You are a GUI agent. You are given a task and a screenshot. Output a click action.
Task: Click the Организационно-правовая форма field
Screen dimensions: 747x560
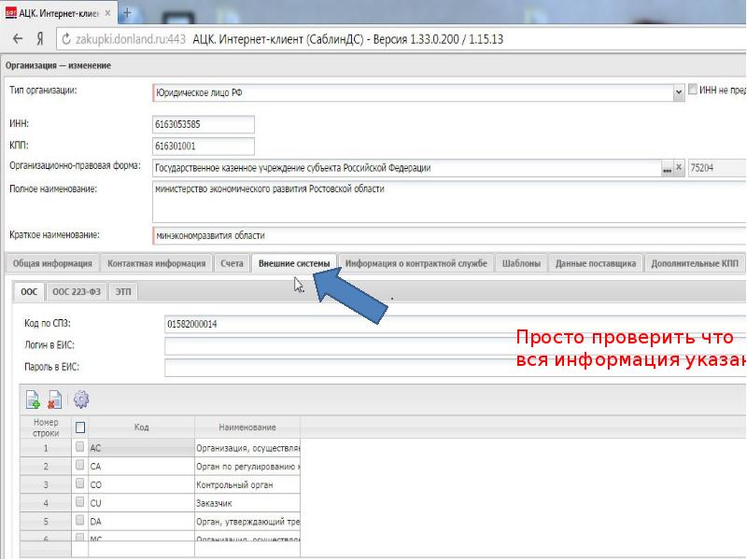(x=407, y=168)
